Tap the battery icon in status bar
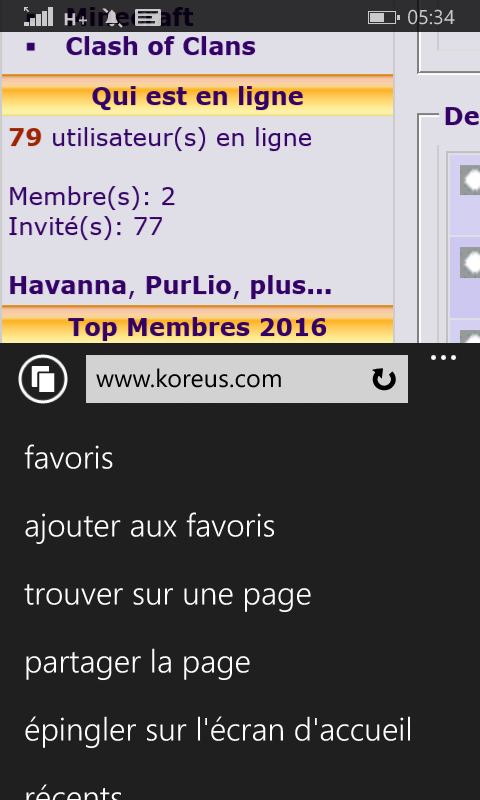The image size is (480, 800). tap(383, 18)
